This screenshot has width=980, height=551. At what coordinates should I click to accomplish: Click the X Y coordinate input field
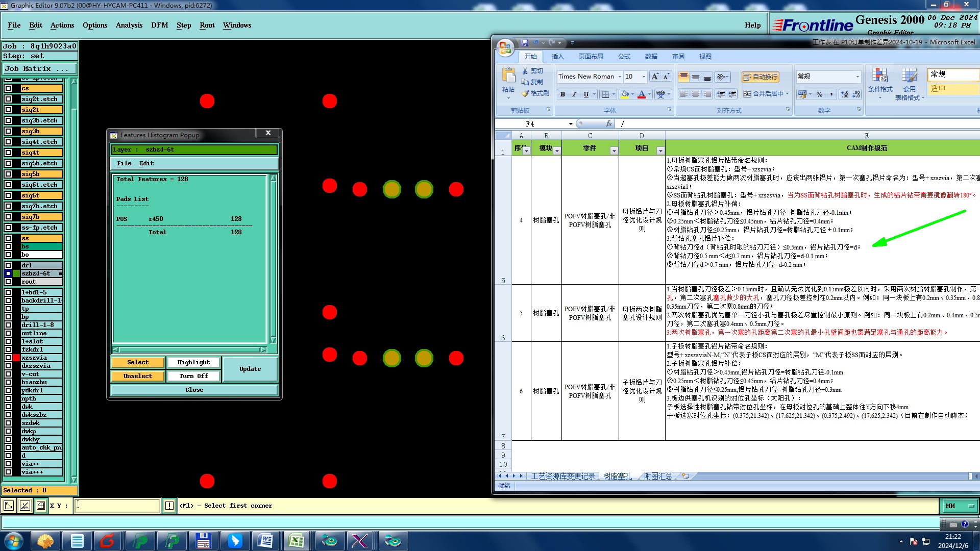pyautogui.click(x=117, y=506)
